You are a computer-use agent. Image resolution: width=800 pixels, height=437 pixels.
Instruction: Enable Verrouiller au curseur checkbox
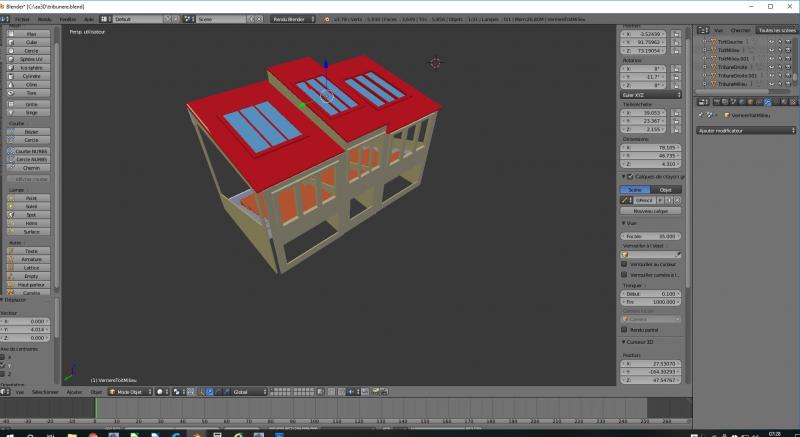click(x=625, y=264)
